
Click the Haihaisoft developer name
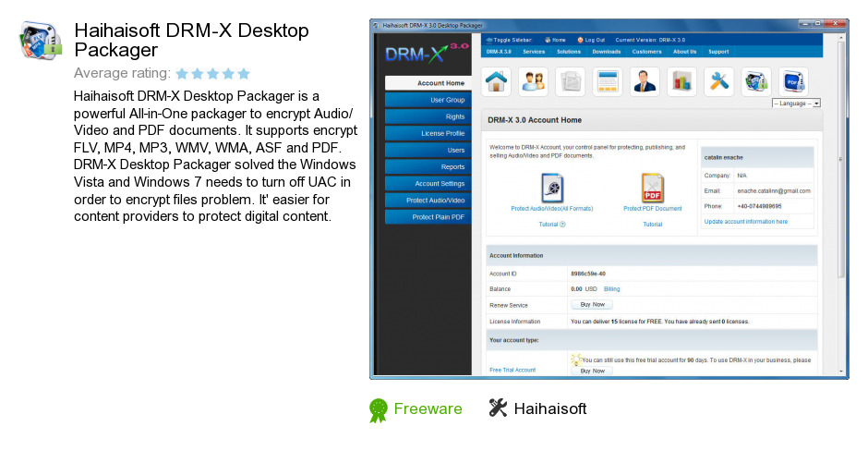[550, 408]
